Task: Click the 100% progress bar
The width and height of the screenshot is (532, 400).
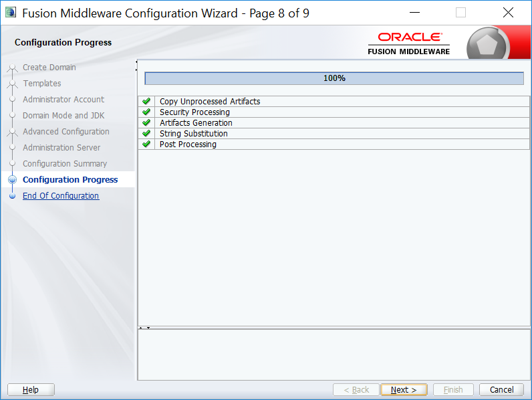Action: [x=334, y=78]
